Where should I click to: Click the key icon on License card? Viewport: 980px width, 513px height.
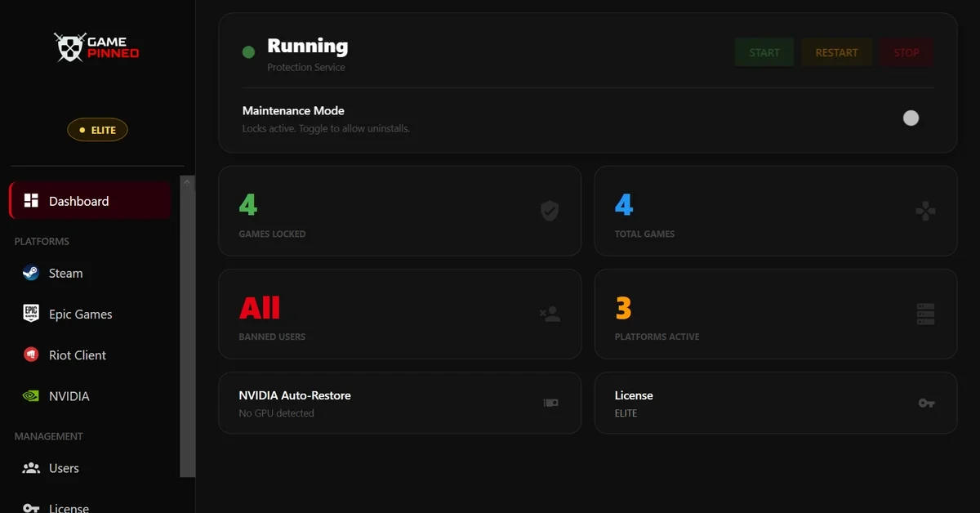coord(926,403)
